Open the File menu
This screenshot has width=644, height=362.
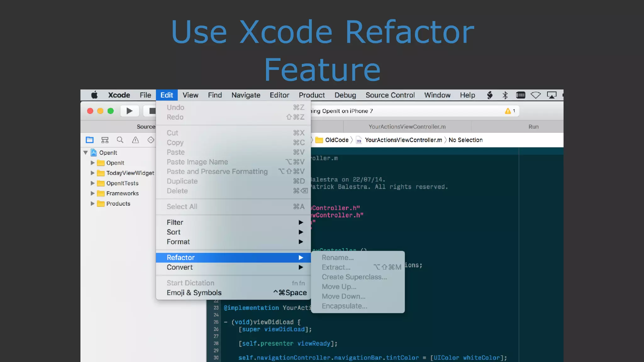(x=145, y=95)
